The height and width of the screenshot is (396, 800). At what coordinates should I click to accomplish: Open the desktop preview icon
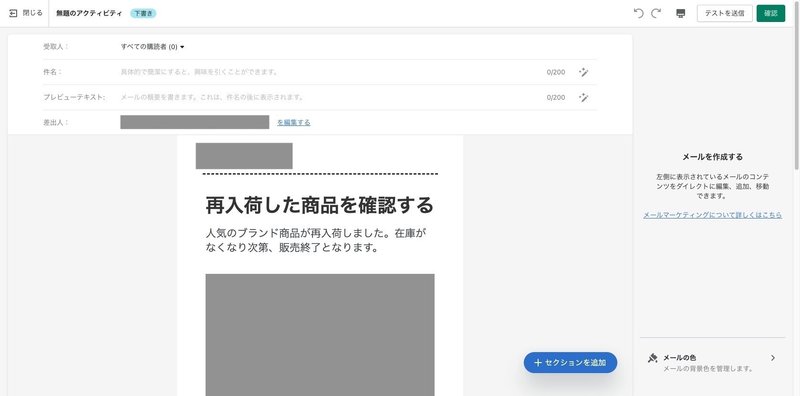pyautogui.click(x=680, y=13)
